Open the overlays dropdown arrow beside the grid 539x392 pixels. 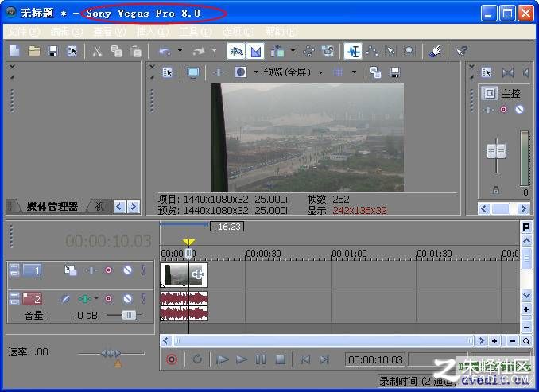click(354, 72)
